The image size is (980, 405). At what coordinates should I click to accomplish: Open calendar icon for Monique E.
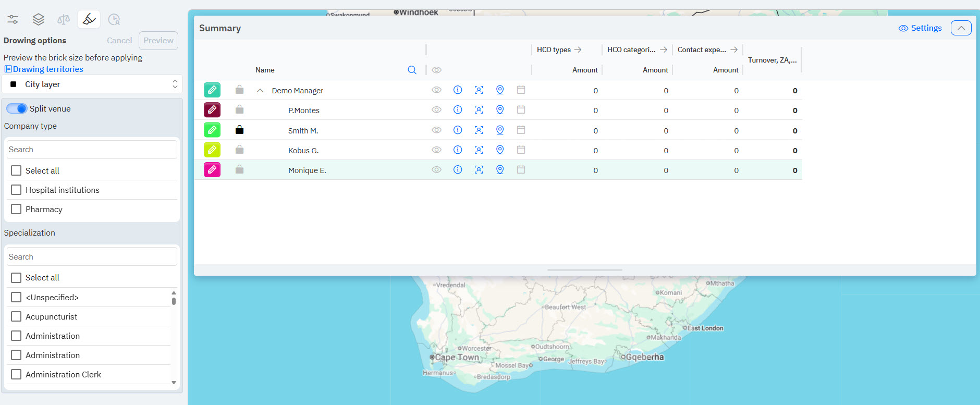point(521,170)
